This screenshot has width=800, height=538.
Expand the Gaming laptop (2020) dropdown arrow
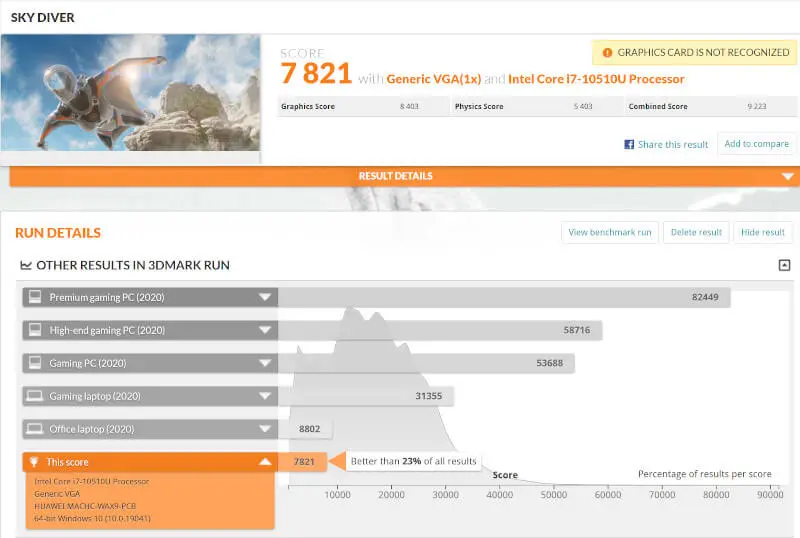point(265,396)
